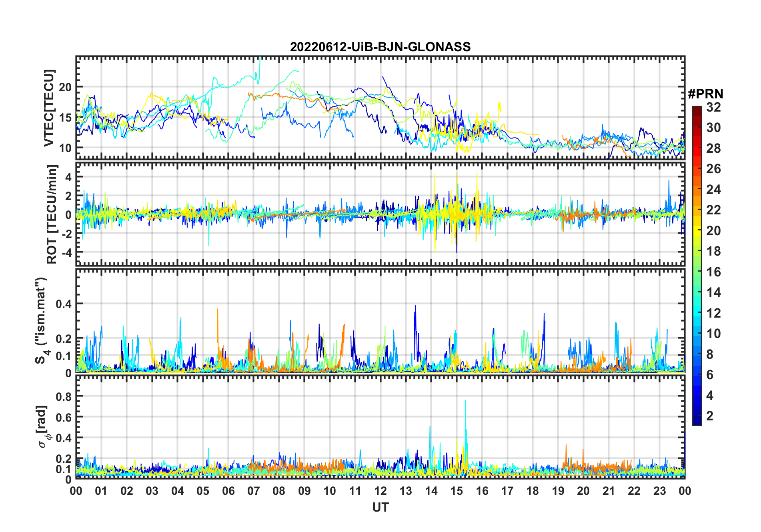Click the sigma-phi [rad] y-axis label
This screenshot has width=761, height=532.
(x=44, y=427)
